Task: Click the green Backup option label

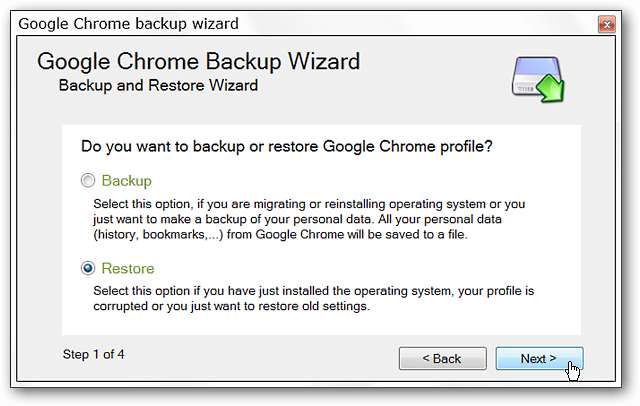Action: (x=126, y=181)
